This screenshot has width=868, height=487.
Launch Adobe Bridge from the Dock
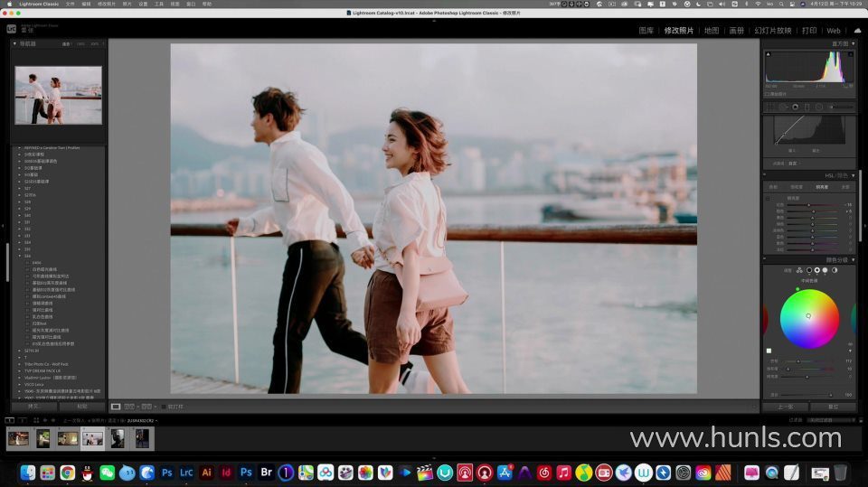tap(266, 473)
